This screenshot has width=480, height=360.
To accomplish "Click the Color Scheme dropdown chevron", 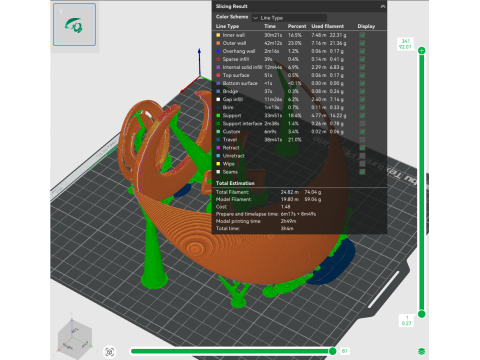I will pos(256,18).
